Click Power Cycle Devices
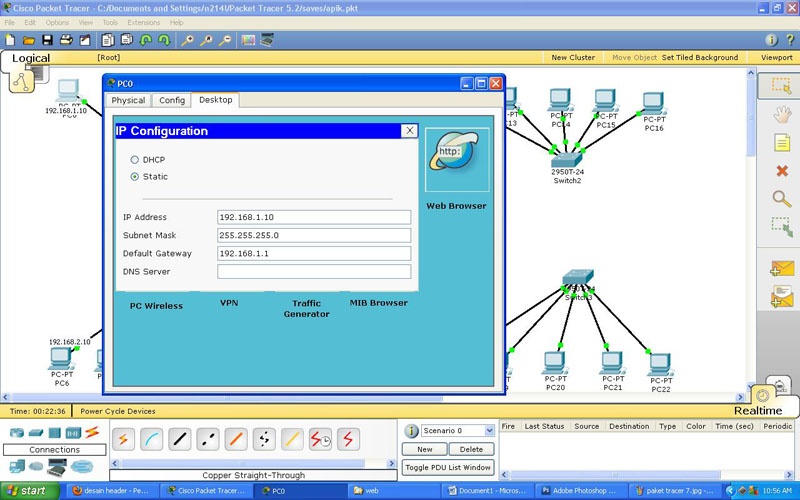800x500 pixels. [118, 411]
